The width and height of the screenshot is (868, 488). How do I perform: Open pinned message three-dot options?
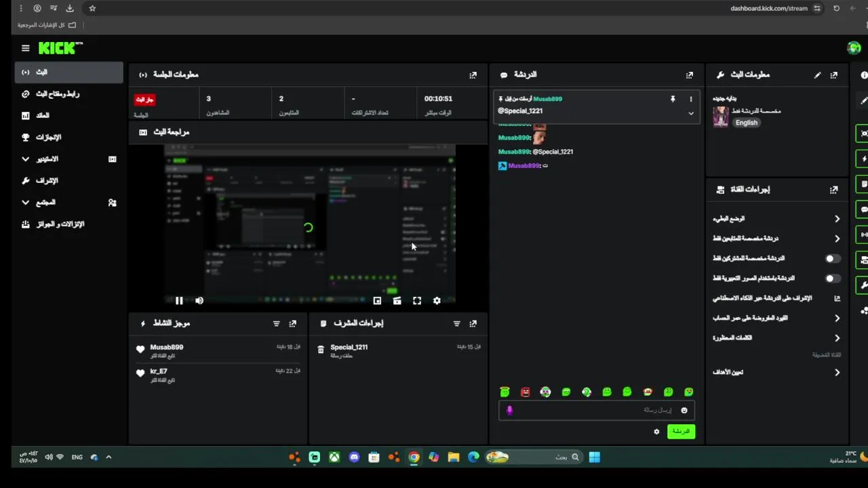coord(691,99)
